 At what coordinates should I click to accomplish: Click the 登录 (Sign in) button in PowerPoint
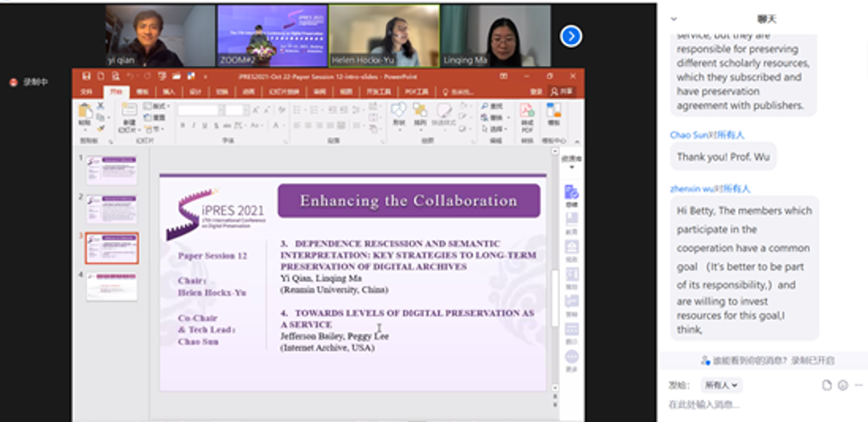pyautogui.click(x=536, y=91)
